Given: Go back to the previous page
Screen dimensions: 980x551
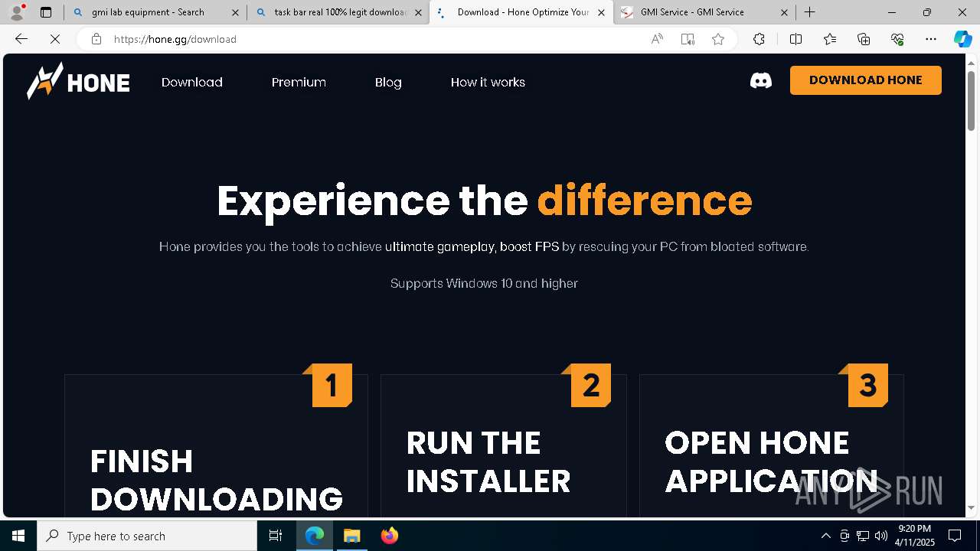Looking at the screenshot, I should 21,39.
